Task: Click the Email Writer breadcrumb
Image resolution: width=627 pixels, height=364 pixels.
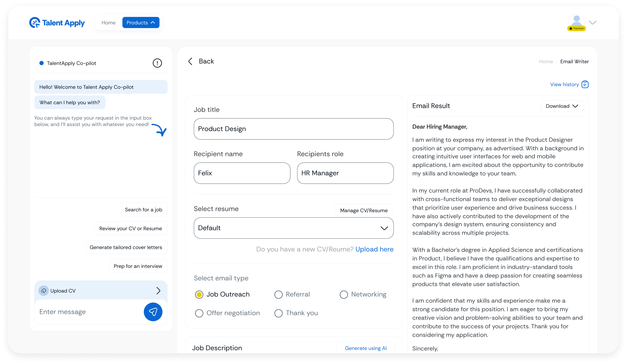Action: click(x=574, y=61)
